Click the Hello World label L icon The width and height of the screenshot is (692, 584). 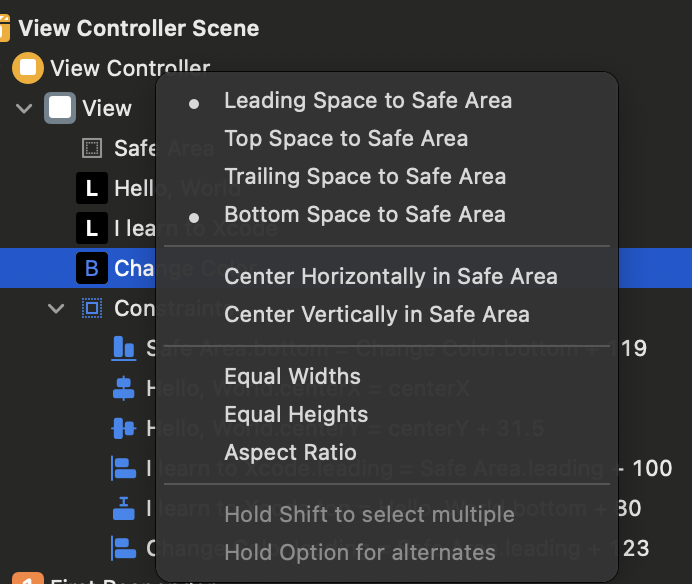point(92,188)
